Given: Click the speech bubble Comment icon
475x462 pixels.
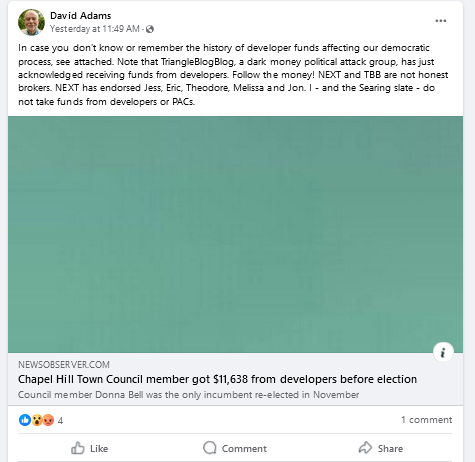Looking at the screenshot, I should tap(210, 448).
